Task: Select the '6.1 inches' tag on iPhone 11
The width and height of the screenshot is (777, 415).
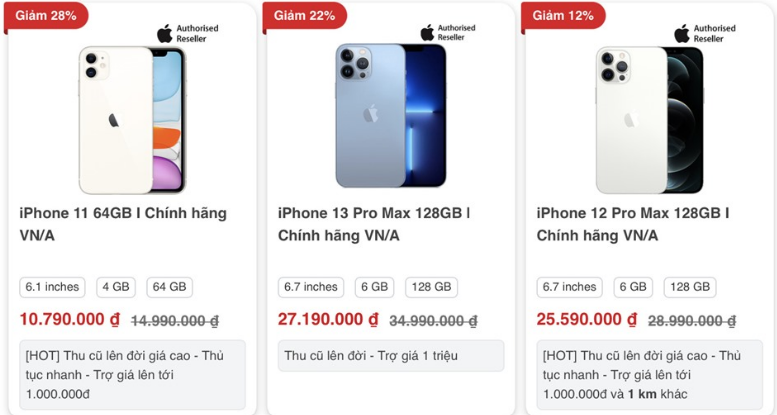Action: tap(53, 287)
